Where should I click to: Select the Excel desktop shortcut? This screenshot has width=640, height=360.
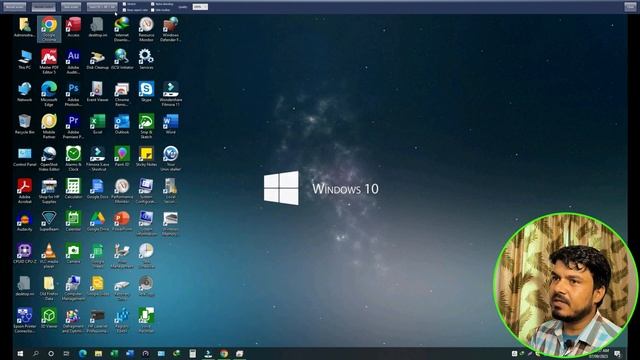click(98, 124)
